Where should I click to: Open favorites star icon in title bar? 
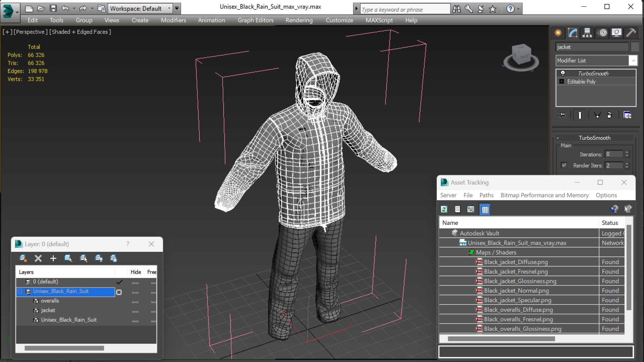(492, 9)
